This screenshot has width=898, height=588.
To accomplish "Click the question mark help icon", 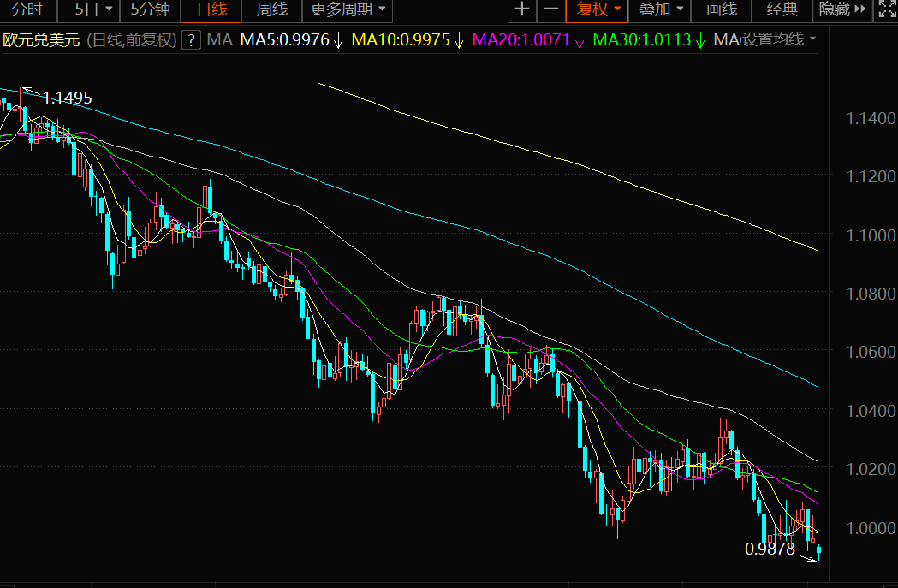I will (x=192, y=40).
